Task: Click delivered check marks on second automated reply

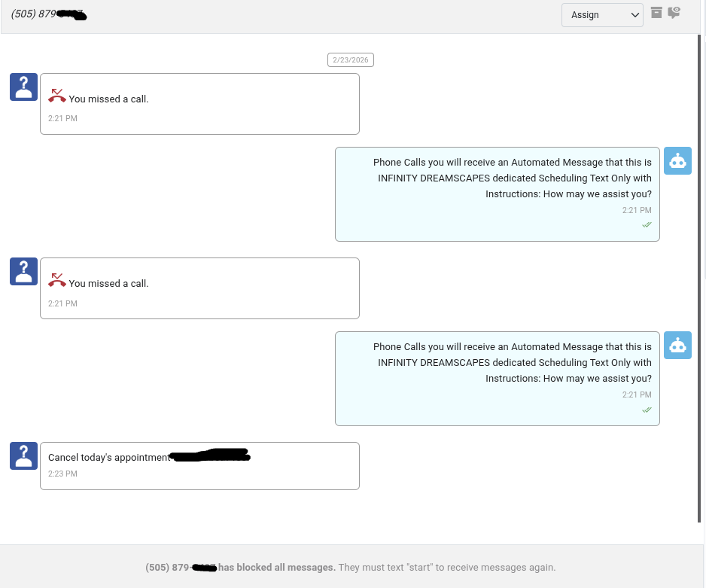Action: 647,410
